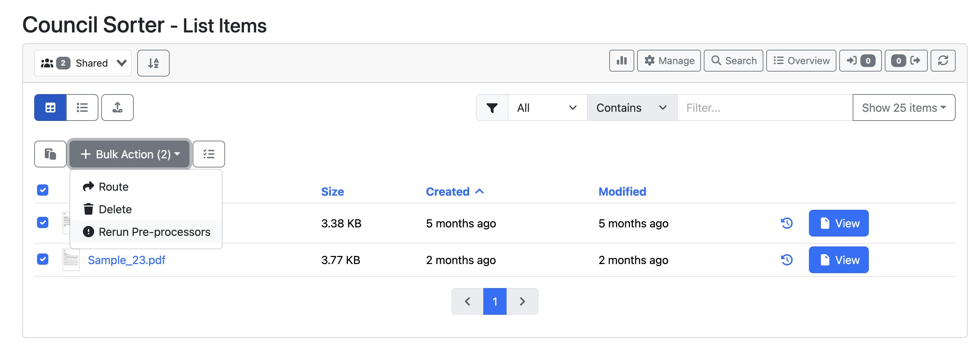This screenshot has height=349, width=980.
Task: Expand the Shared folder dropdown
Action: (x=83, y=63)
